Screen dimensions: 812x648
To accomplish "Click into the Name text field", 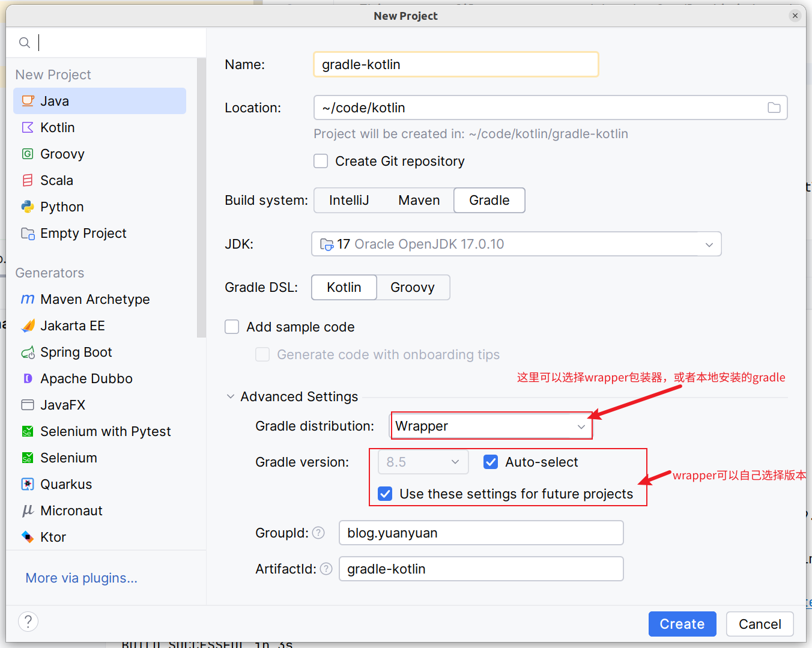I will coord(455,64).
